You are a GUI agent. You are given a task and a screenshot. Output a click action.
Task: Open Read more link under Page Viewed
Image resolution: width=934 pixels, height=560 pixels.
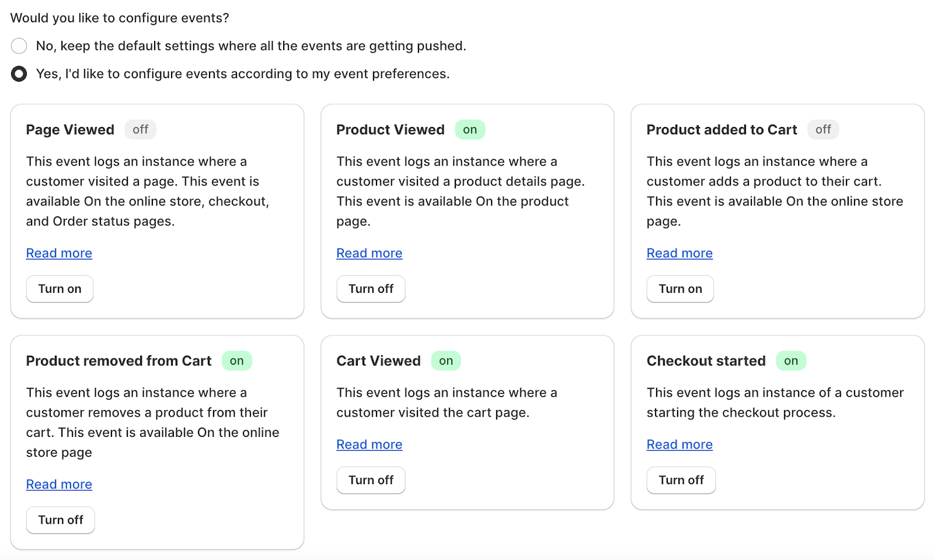[59, 253]
